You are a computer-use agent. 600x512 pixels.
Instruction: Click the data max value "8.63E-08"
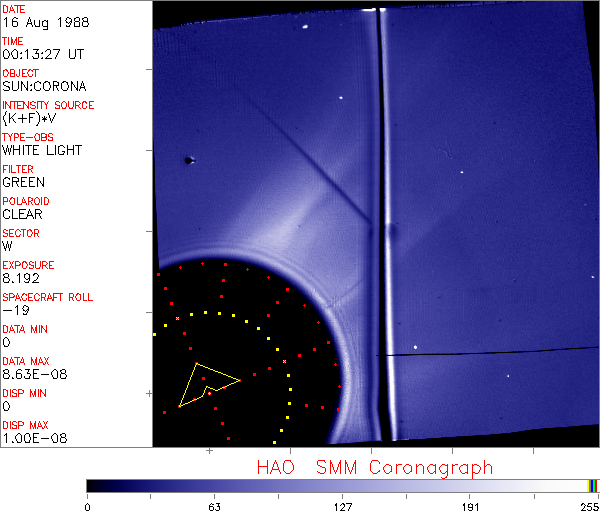(x=30, y=374)
